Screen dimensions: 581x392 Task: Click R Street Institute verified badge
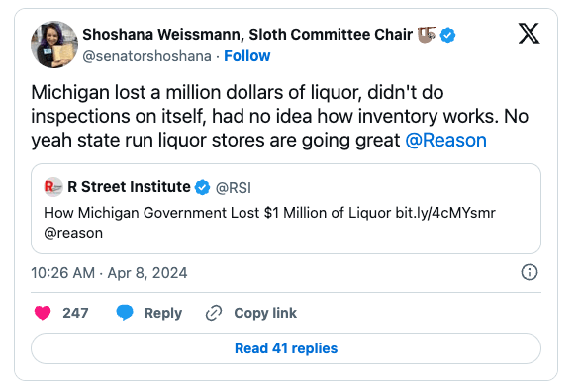pos(202,187)
